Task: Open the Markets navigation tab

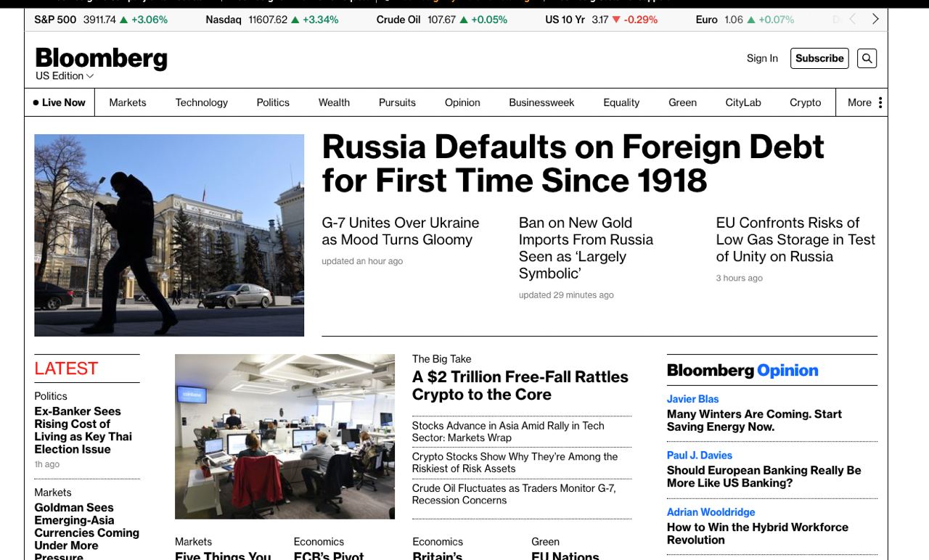Action: pos(128,102)
